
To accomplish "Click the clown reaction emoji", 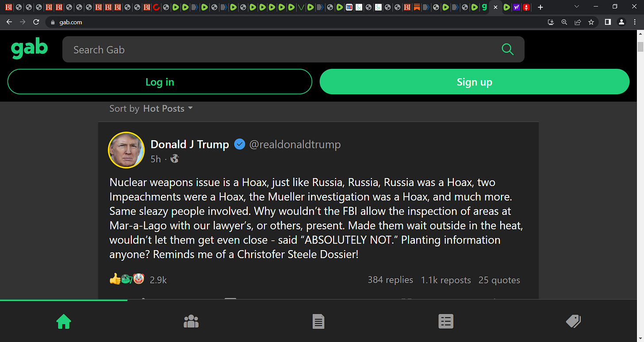I will (x=139, y=278).
